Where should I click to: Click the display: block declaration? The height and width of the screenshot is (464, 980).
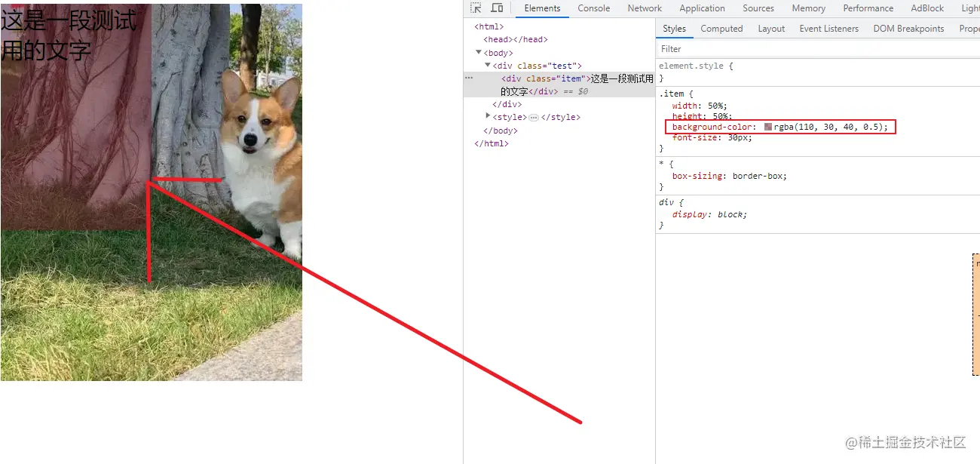click(709, 214)
